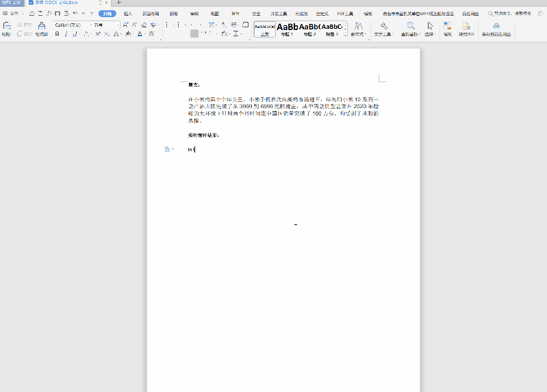547x392 pixels.
Task: Click the open folder icon in quick toolbar
Action: [32, 13]
